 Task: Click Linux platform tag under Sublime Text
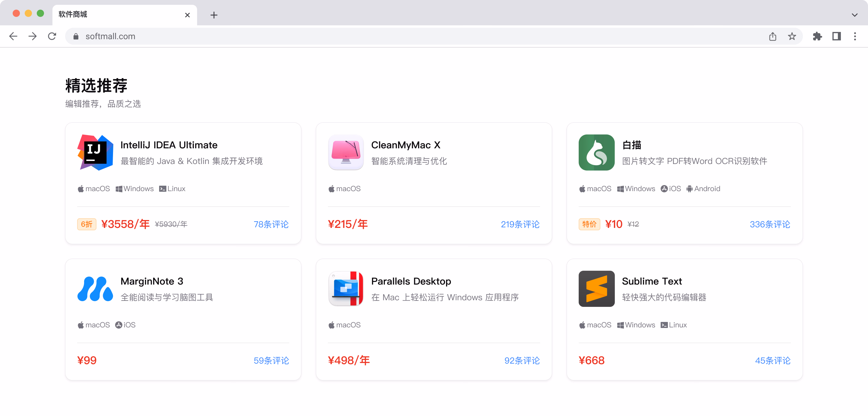[x=674, y=325]
